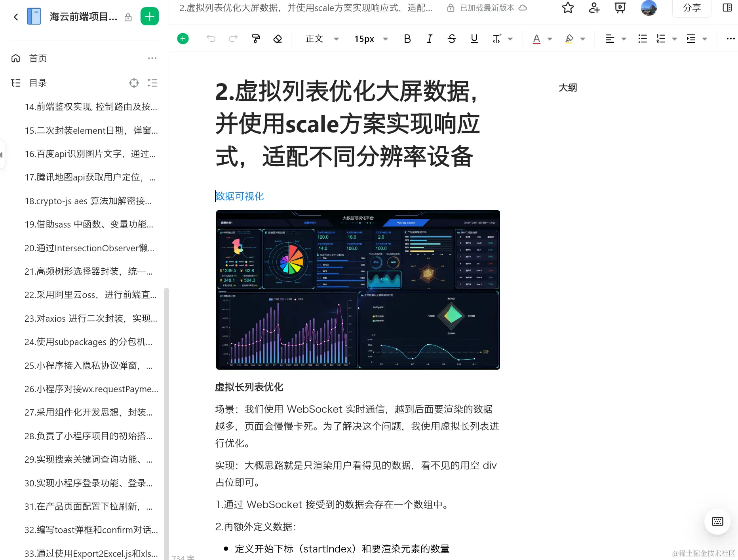The height and width of the screenshot is (560, 738).
Task: Open item 22.采用阿里云oss
Action: pyautogui.click(x=91, y=295)
